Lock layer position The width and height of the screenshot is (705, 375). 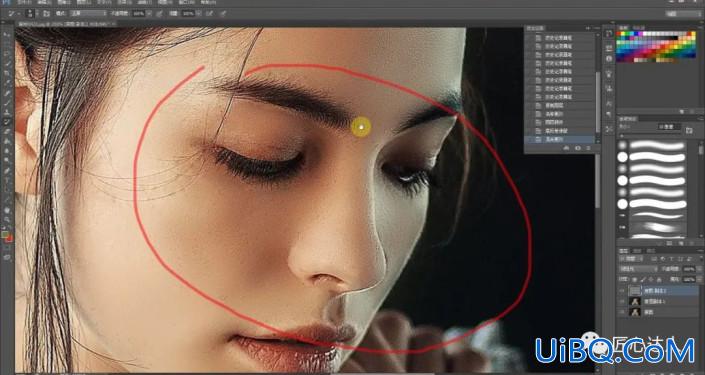(651, 279)
